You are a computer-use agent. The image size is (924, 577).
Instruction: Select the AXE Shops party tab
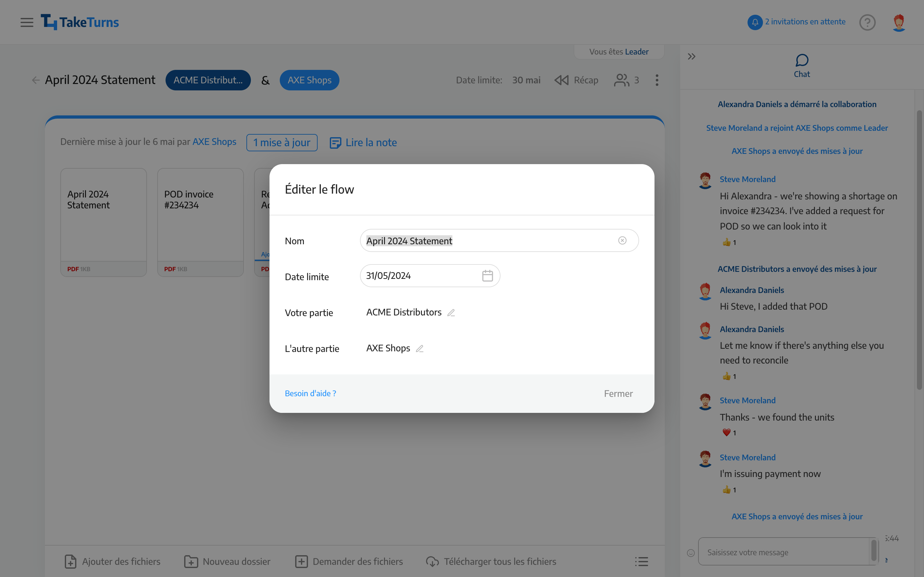(309, 80)
